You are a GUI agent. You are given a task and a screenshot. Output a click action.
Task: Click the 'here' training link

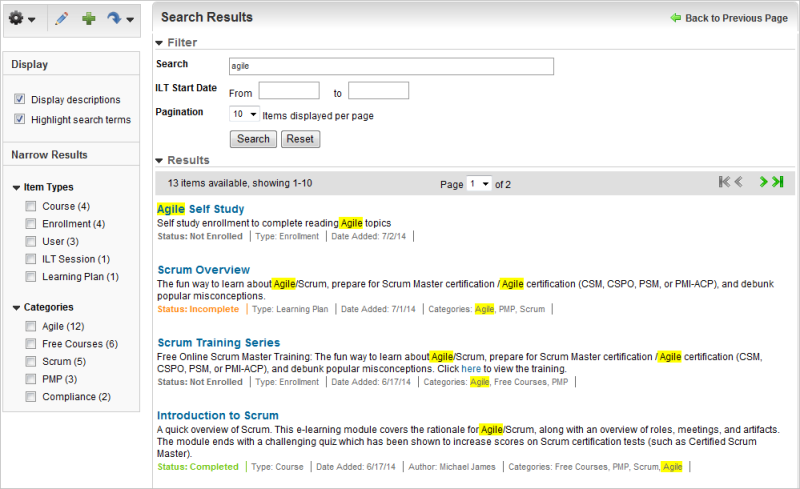471,369
